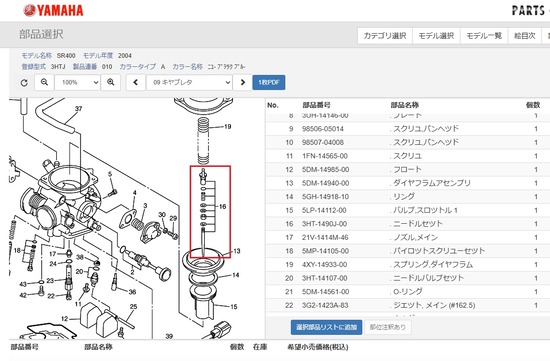
Task: Select part row 10 98507-04008
Action: tap(408, 142)
